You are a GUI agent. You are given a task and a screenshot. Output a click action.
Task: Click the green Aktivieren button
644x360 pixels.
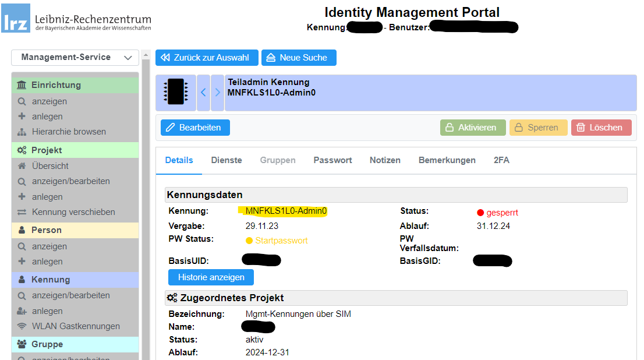coord(472,128)
